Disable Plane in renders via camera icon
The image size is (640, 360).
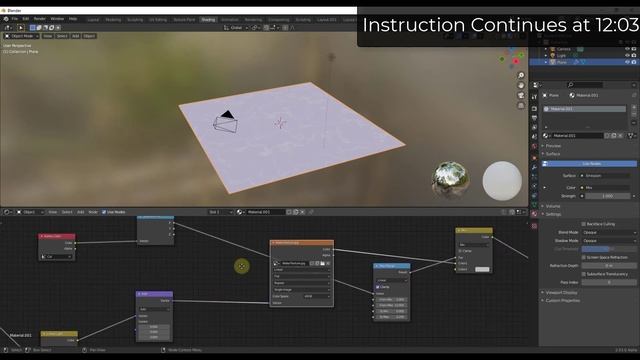coord(634,62)
